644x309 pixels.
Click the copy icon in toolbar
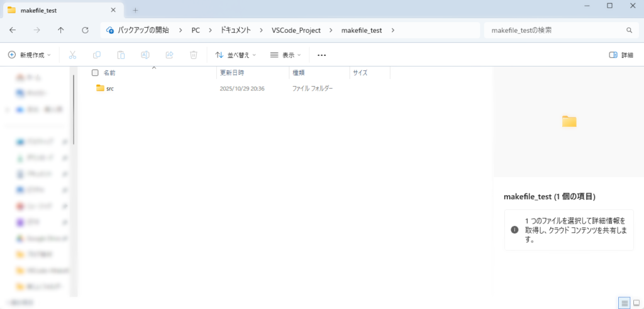(x=97, y=55)
